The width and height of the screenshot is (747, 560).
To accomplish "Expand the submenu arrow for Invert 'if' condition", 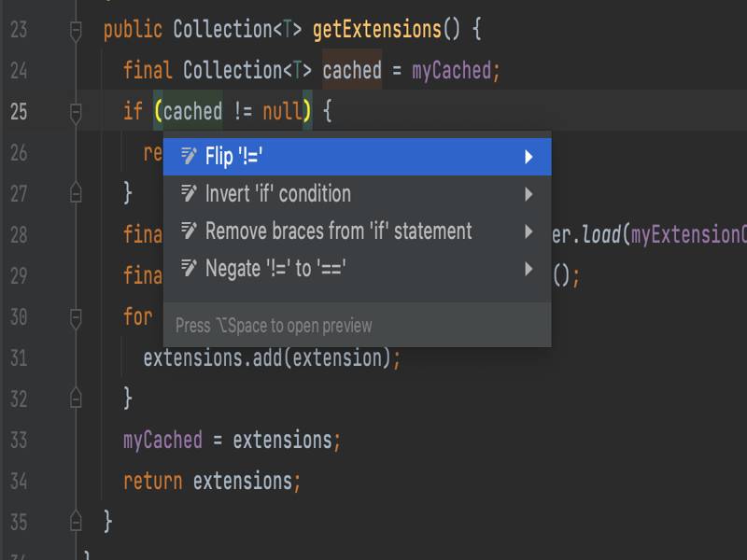I will (x=529, y=194).
